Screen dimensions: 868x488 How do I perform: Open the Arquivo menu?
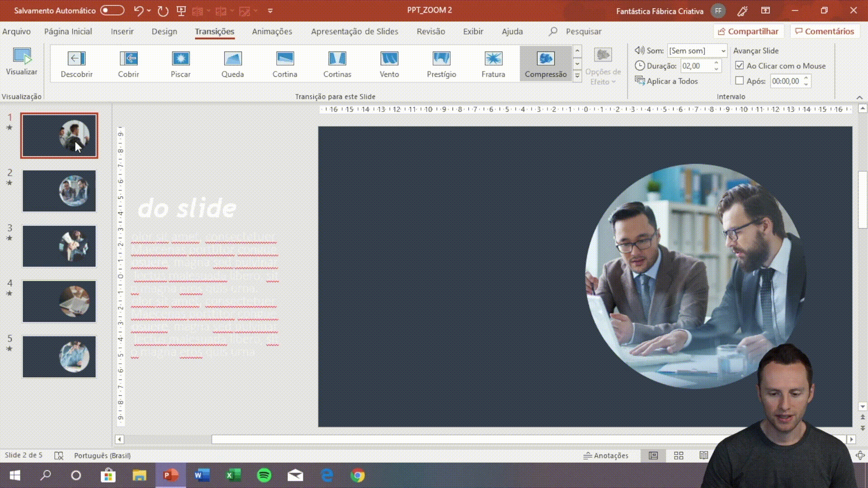tap(16, 31)
